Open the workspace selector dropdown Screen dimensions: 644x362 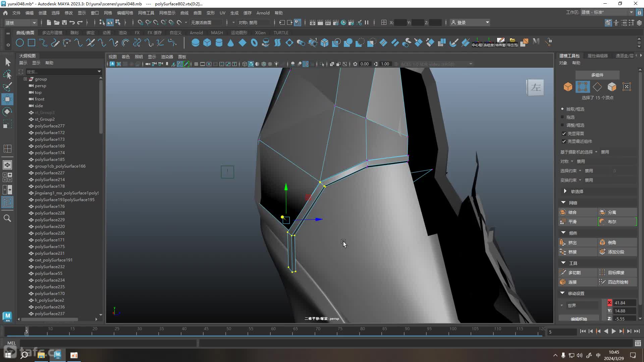tap(607, 12)
